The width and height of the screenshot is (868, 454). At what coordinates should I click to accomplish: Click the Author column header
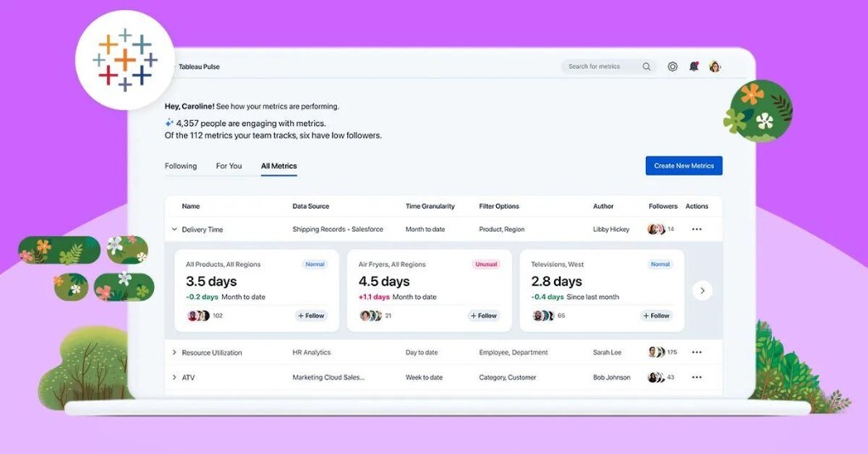tap(603, 206)
